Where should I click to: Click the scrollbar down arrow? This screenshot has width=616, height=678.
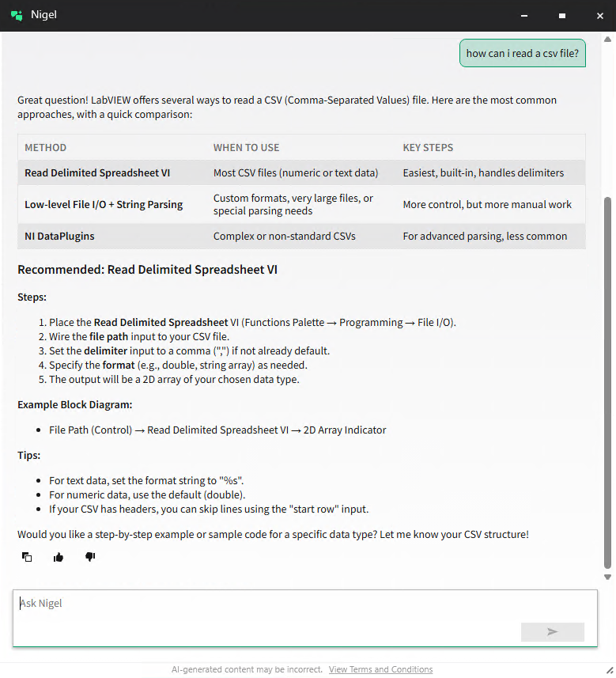[x=607, y=577]
